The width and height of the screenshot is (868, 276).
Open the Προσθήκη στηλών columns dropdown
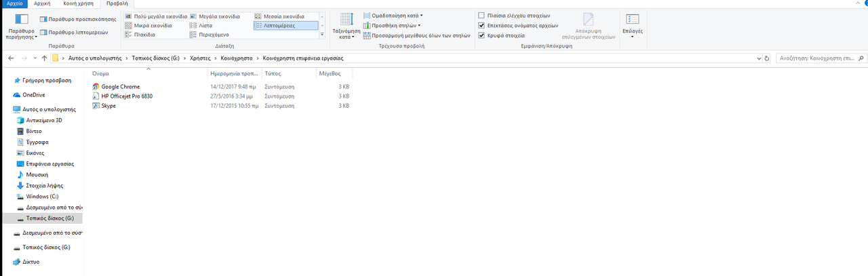tap(391, 25)
